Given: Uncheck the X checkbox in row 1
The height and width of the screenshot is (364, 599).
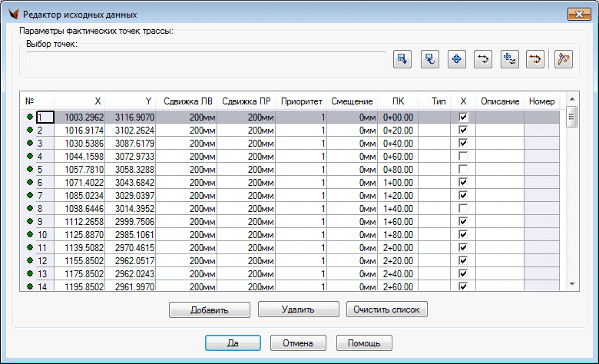Looking at the screenshot, I should click(x=463, y=117).
